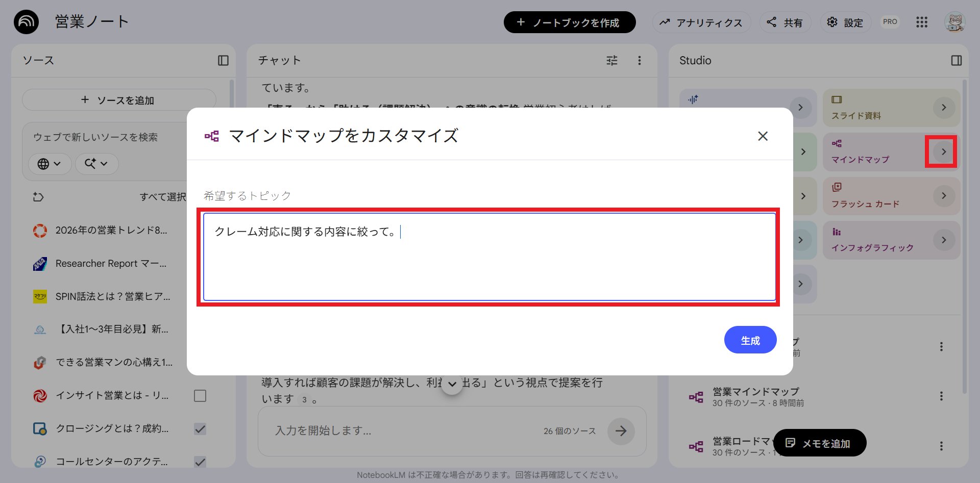
Task: Click ソースを追加 button
Action: 119,100
